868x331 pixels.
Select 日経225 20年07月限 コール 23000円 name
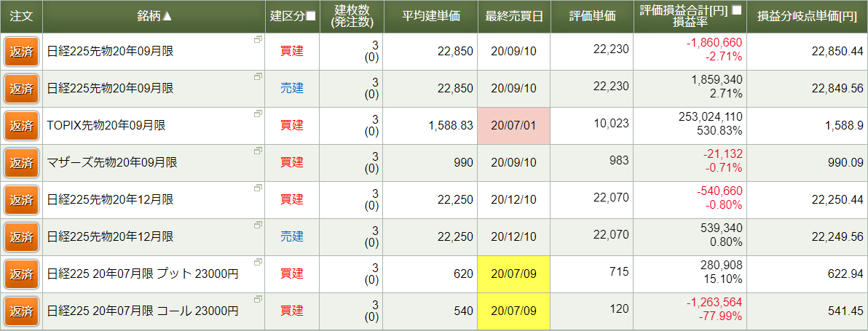143,311
